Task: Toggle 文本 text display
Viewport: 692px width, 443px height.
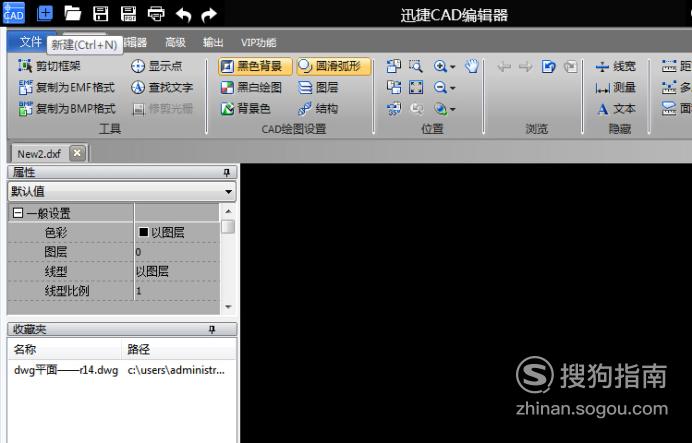Action: 616,109
